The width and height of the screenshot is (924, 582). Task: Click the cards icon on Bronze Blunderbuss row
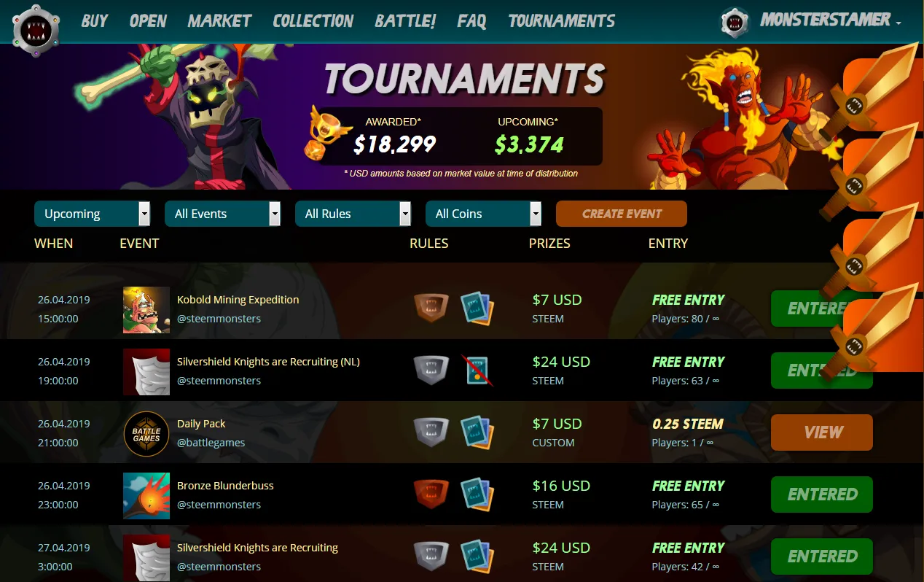point(478,494)
